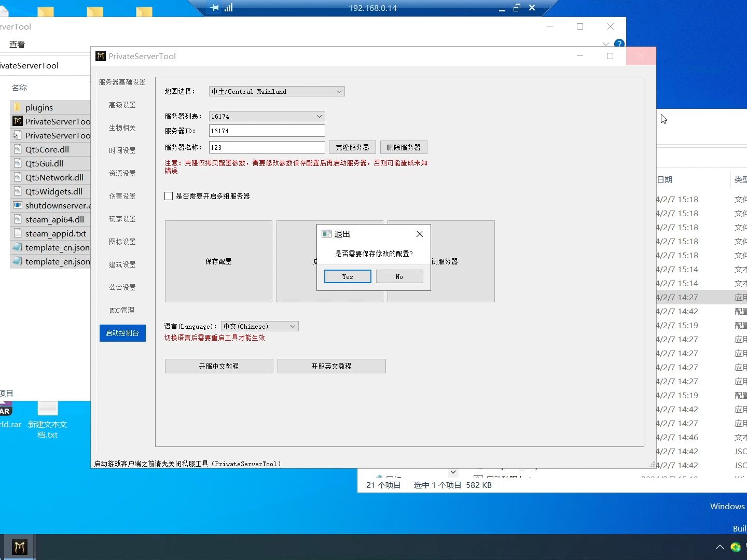Go to the 玩家设置 tab
The height and width of the screenshot is (560, 747).
point(122,219)
